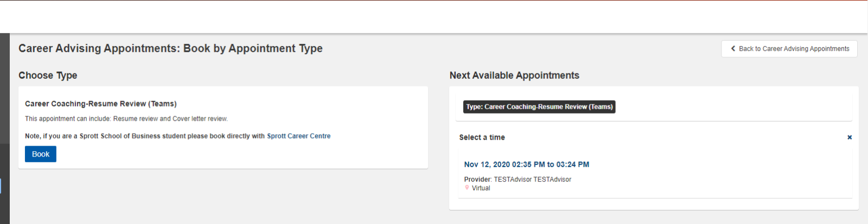Screen dimensions: 868x224
Task: Click the Type: Career Coaching-Resume Review tag
Action: coord(539,107)
